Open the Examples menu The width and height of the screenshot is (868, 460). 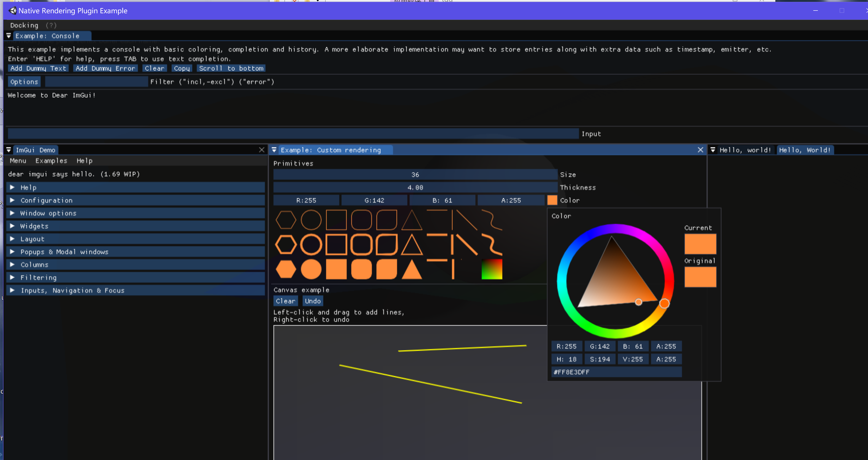click(x=51, y=161)
